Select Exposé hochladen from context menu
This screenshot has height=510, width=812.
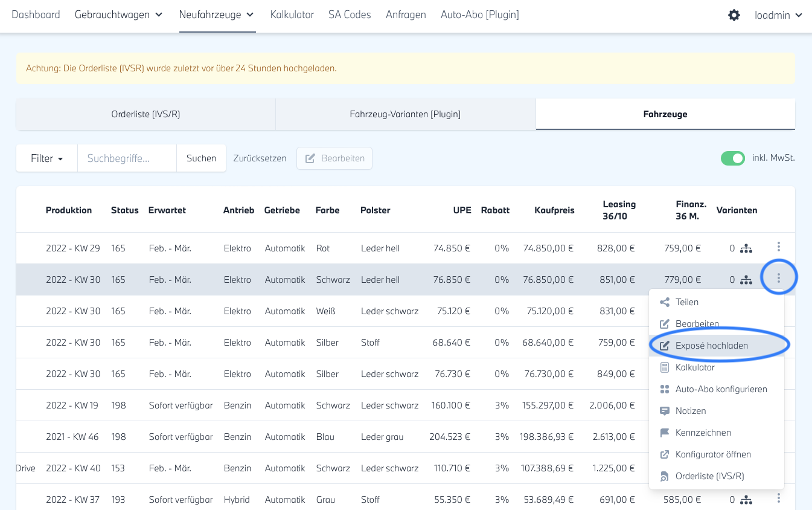[x=711, y=346]
